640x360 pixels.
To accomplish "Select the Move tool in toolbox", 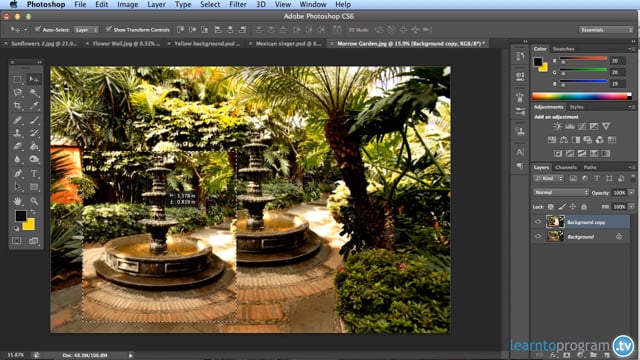I will click(x=34, y=79).
